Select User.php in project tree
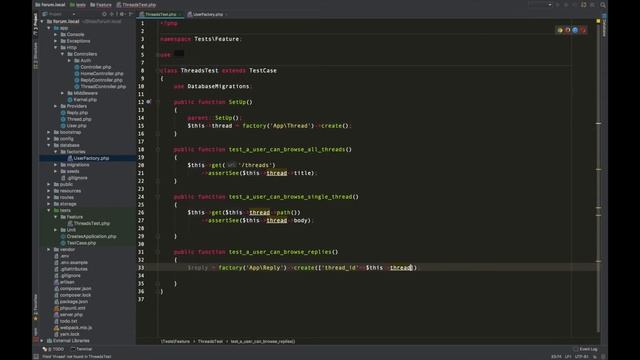640x360 pixels. click(76, 126)
